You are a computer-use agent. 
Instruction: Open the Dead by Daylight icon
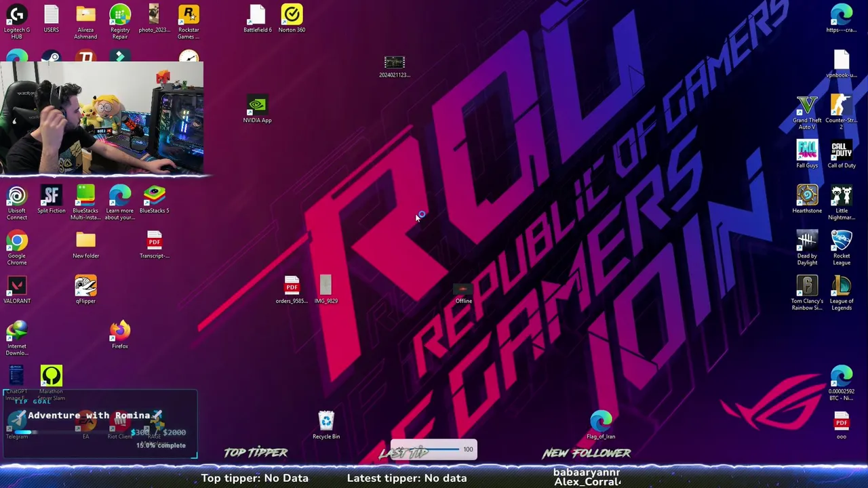(807, 247)
